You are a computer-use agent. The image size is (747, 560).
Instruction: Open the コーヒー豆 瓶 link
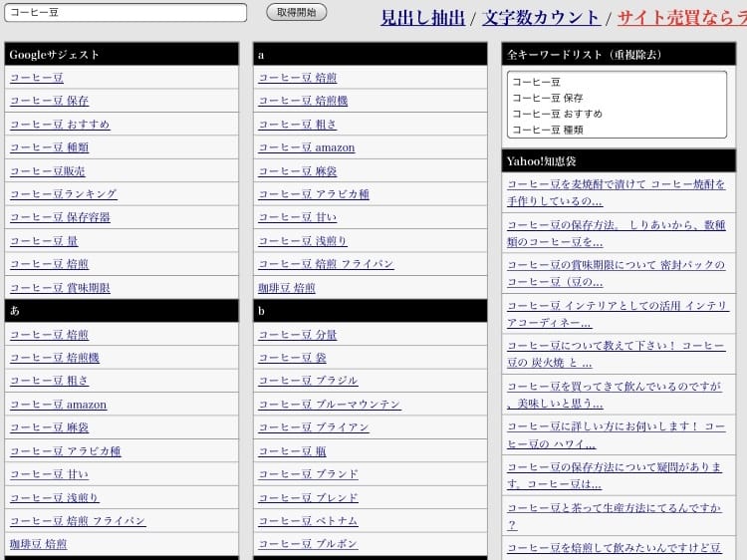click(293, 450)
